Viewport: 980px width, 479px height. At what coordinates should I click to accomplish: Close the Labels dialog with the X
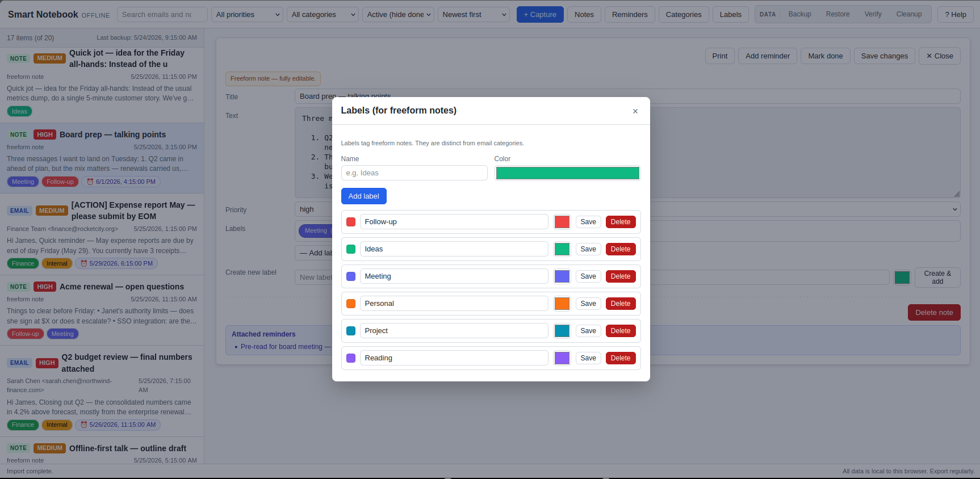coord(635,111)
